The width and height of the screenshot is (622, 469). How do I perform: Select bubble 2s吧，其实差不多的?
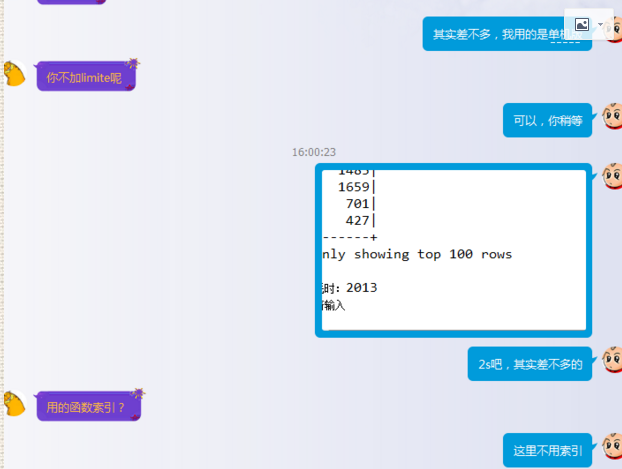pyautogui.click(x=530, y=364)
